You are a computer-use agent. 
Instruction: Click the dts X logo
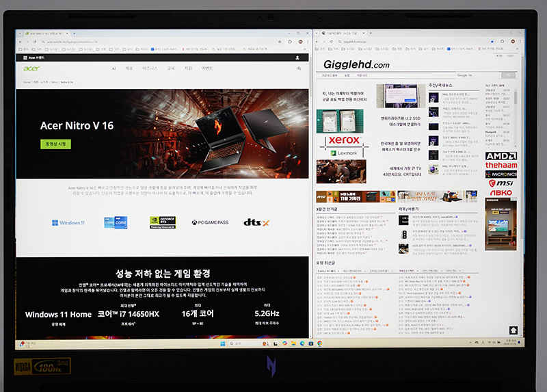coord(256,222)
